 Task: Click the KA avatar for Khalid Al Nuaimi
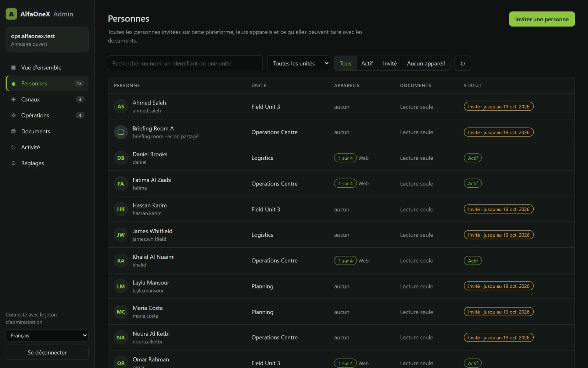[121, 261]
